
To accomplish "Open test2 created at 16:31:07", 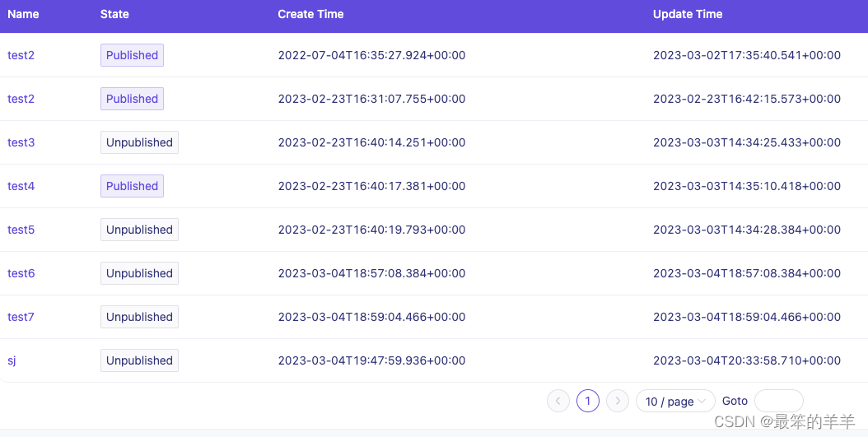I will point(21,99).
